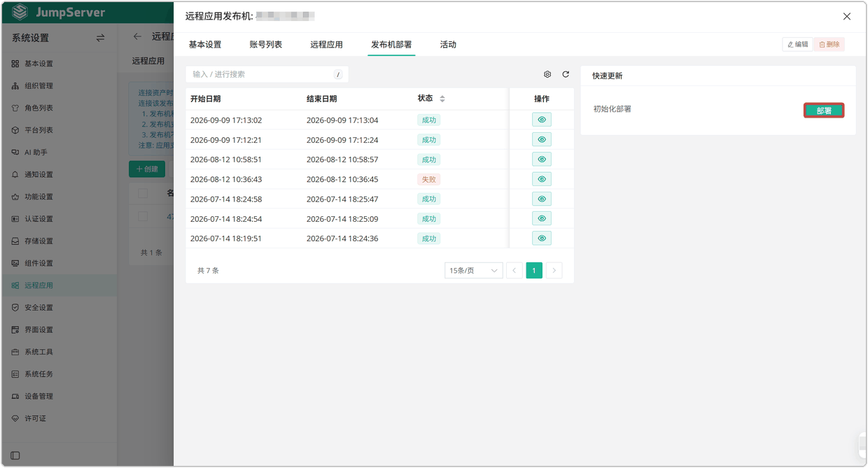Screen dimensions: 868x468
Task: Switch to the 账号列表 tab
Action: [x=266, y=45]
